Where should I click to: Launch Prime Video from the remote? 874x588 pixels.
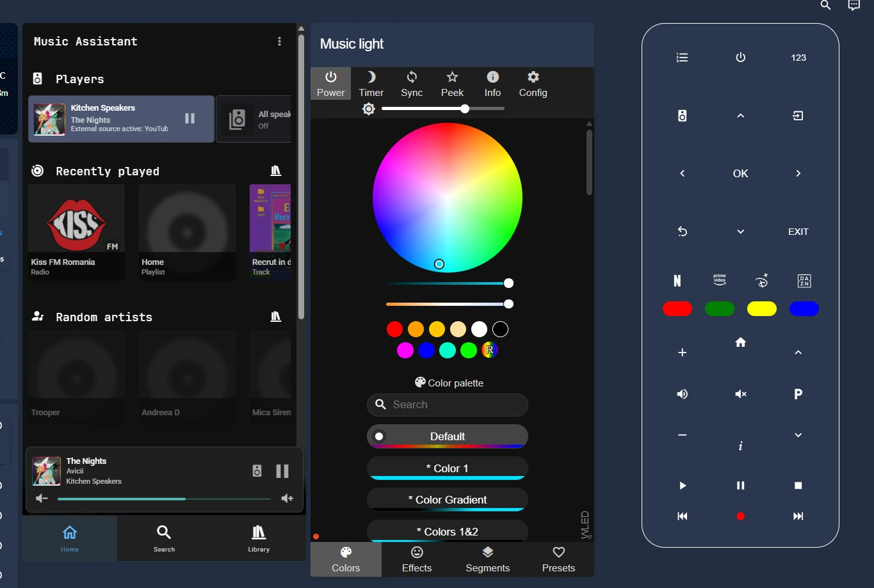pyautogui.click(x=720, y=280)
